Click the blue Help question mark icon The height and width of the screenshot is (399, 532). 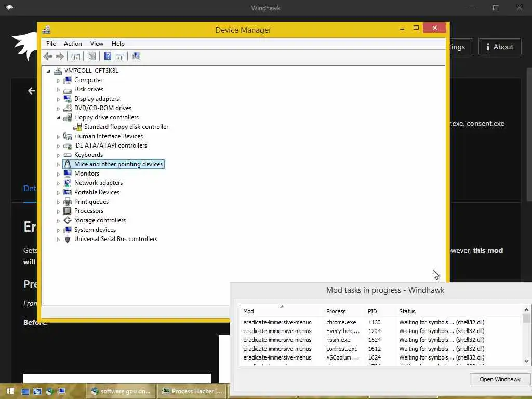click(108, 56)
